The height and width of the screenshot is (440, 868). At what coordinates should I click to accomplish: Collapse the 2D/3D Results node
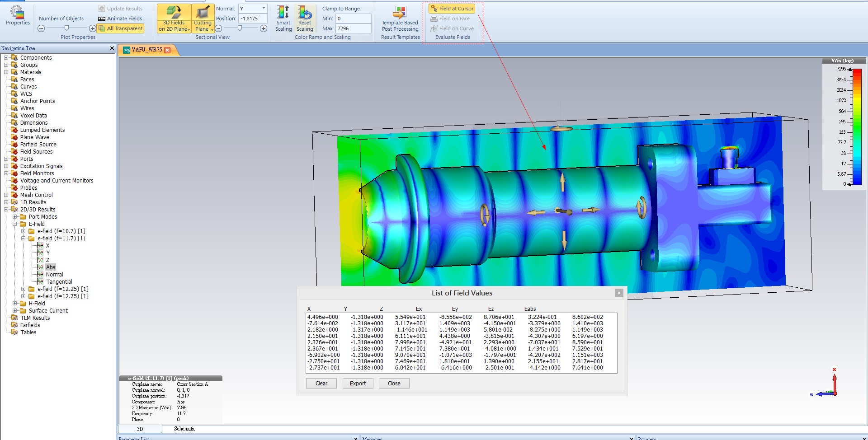6,210
